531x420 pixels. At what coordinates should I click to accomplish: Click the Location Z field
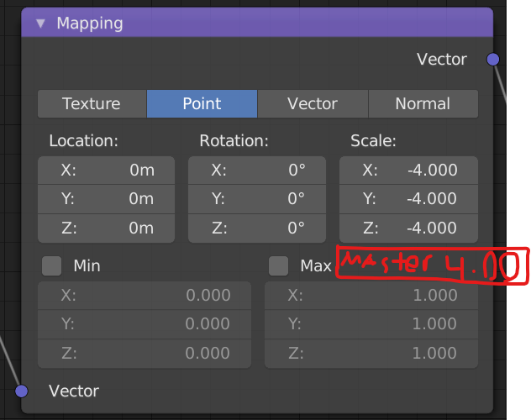(x=107, y=228)
